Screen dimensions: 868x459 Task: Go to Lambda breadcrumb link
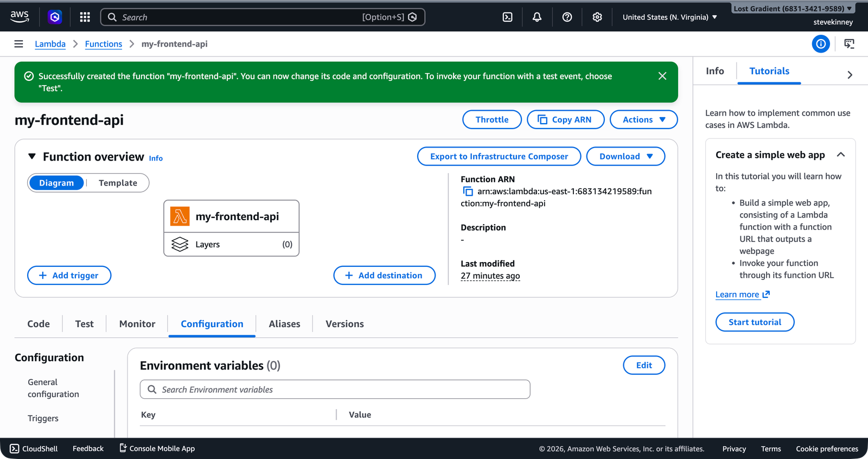point(50,44)
